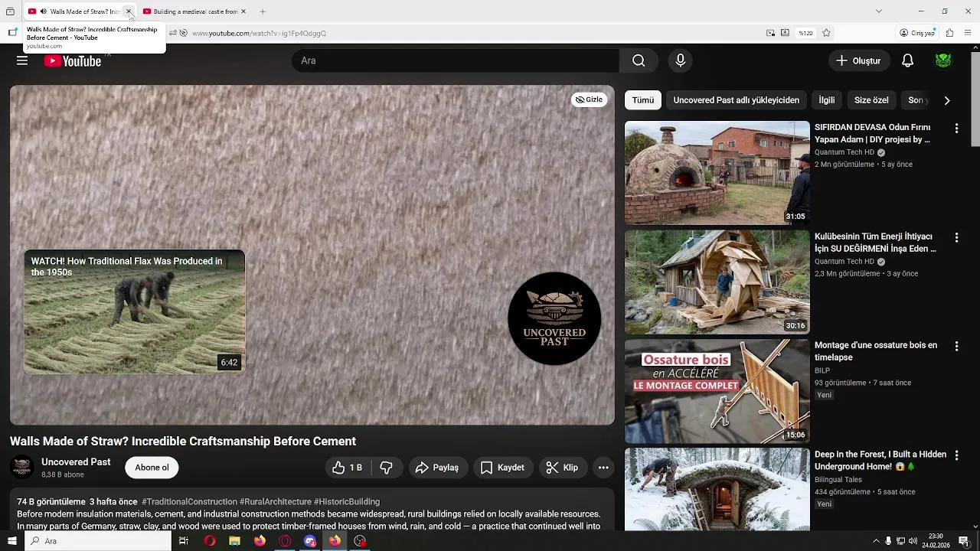Show hidden system tray icons chevron

pos(876,541)
